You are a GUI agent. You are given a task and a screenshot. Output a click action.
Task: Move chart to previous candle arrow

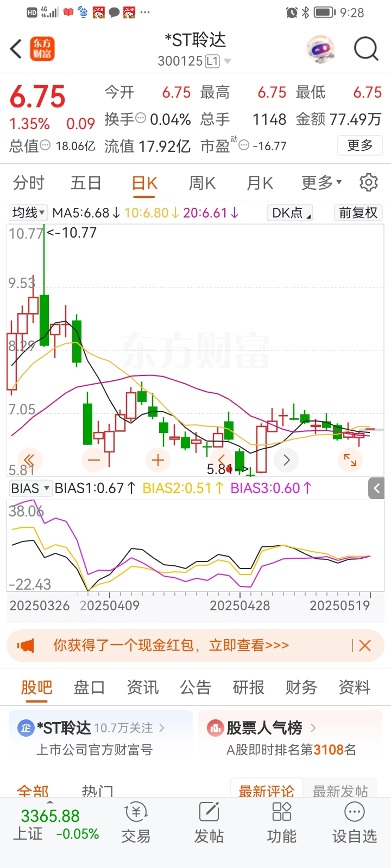[x=222, y=460]
